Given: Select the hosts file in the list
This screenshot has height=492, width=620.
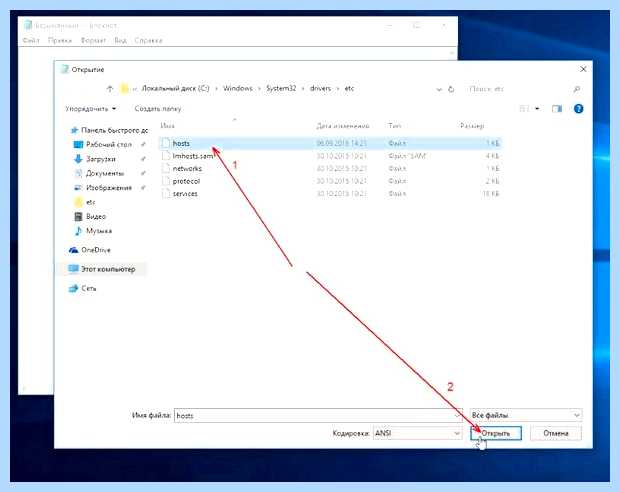Looking at the screenshot, I should pyautogui.click(x=331, y=143).
